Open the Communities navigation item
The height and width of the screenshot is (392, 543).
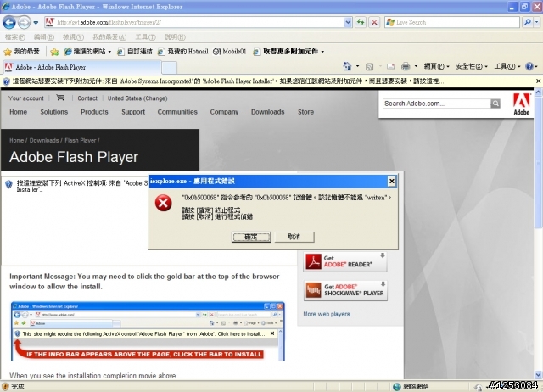click(177, 112)
